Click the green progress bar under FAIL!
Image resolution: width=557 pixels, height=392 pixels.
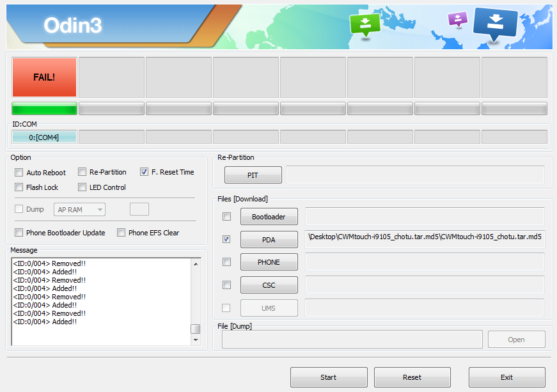point(44,109)
